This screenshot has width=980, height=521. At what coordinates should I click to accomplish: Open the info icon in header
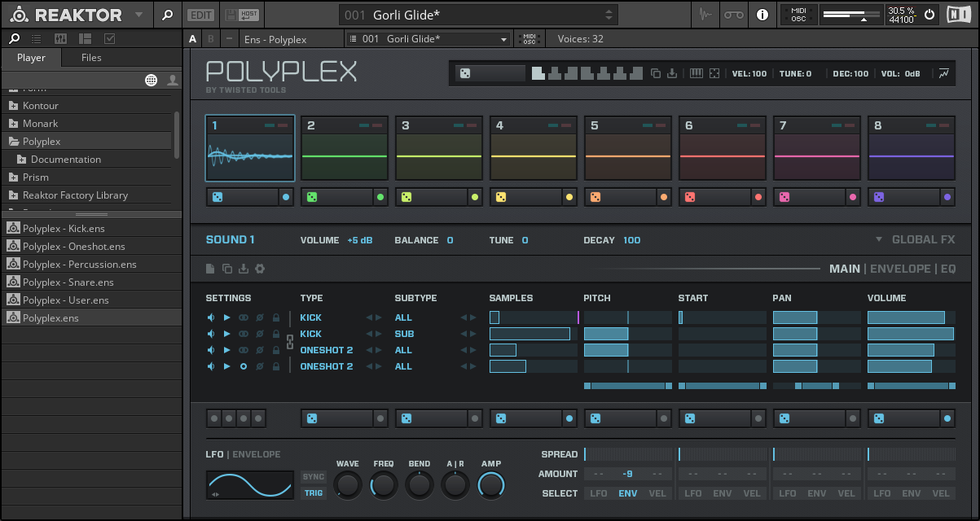click(762, 15)
